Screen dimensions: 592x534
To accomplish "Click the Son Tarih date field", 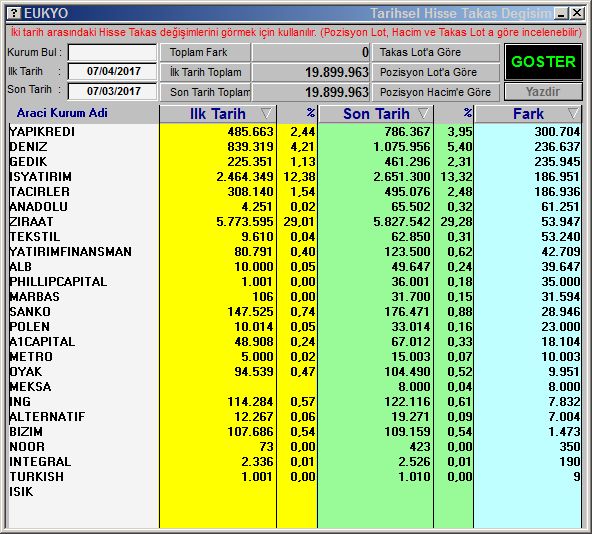I will 113,91.
